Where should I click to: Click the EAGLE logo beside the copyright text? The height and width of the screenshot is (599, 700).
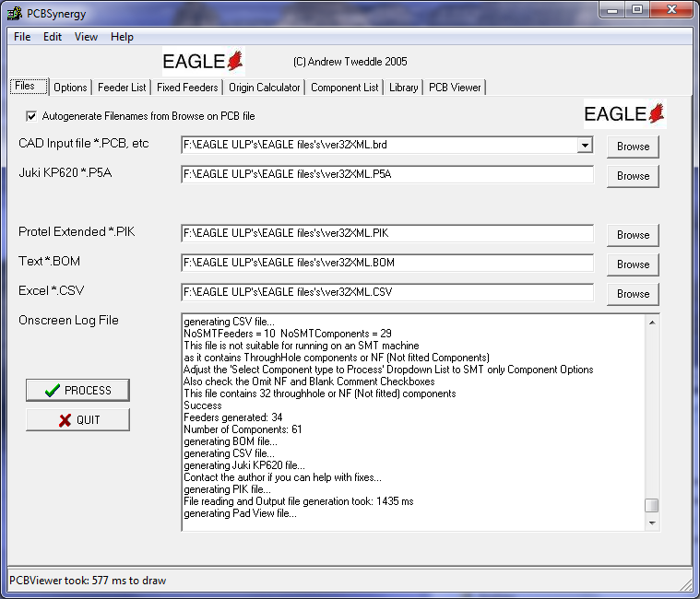click(204, 62)
